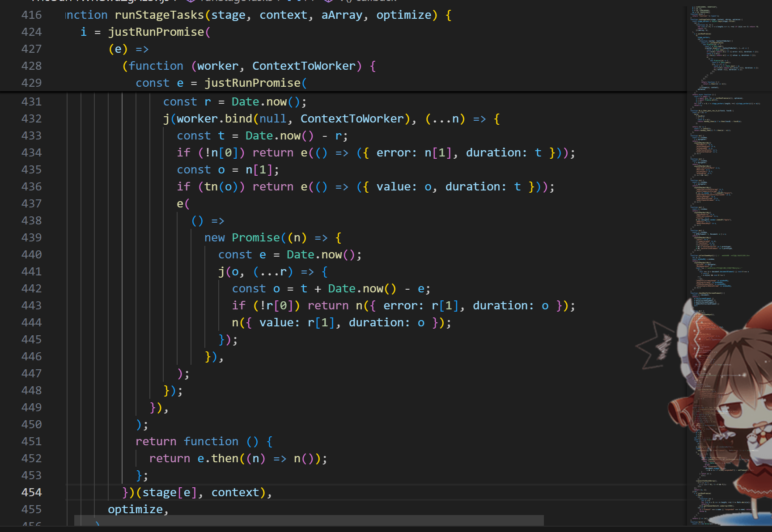Screen dimensions: 772x532
Task: Click 'const e = Date.now();' on line 440
Action: [x=290, y=255]
